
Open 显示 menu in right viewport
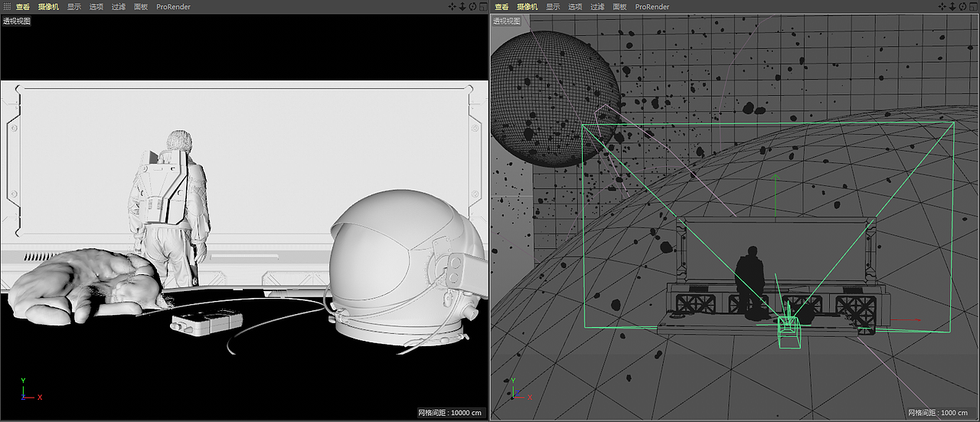(x=553, y=6)
